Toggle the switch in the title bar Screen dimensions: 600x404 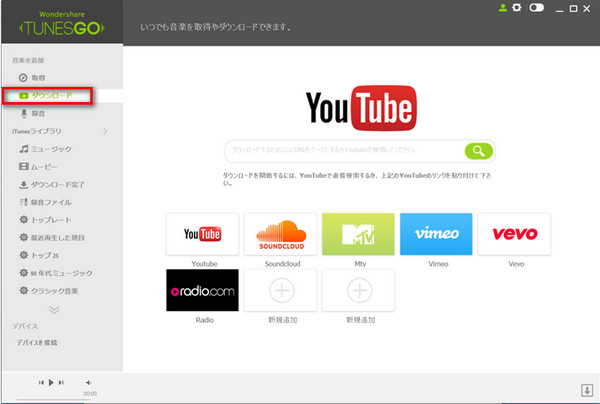tap(536, 7)
